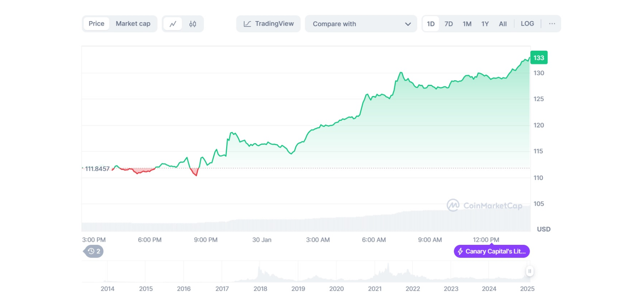
Task: Click the 6:00 AM time axis label
Action: tap(374, 240)
